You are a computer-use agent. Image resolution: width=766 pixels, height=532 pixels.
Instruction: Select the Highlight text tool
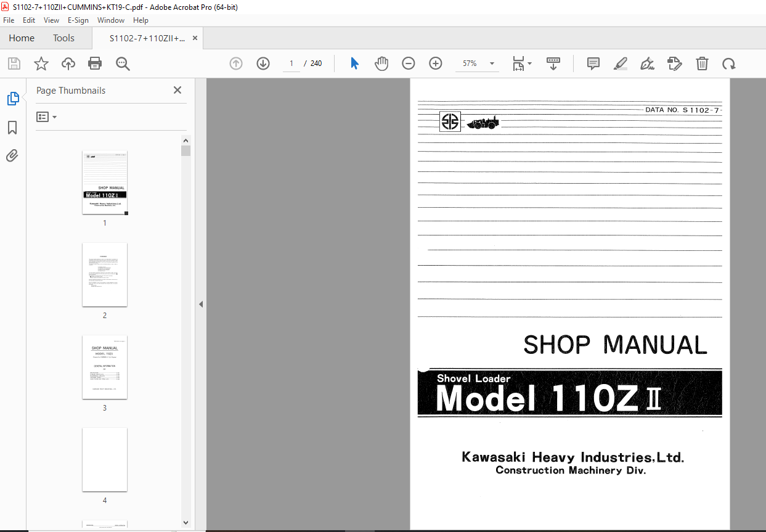pos(621,63)
